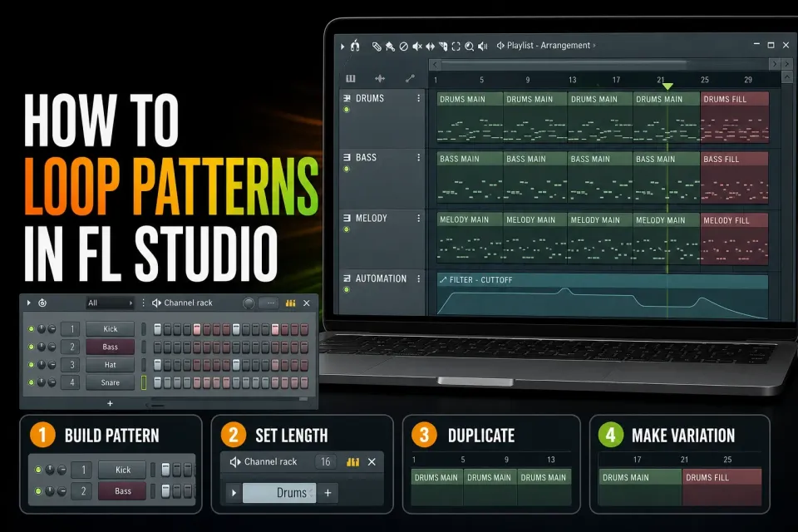The width and height of the screenshot is (798, 532).
Task: Click the Playlist horizontal scrollbar thumb
Action: pos(564,64)
